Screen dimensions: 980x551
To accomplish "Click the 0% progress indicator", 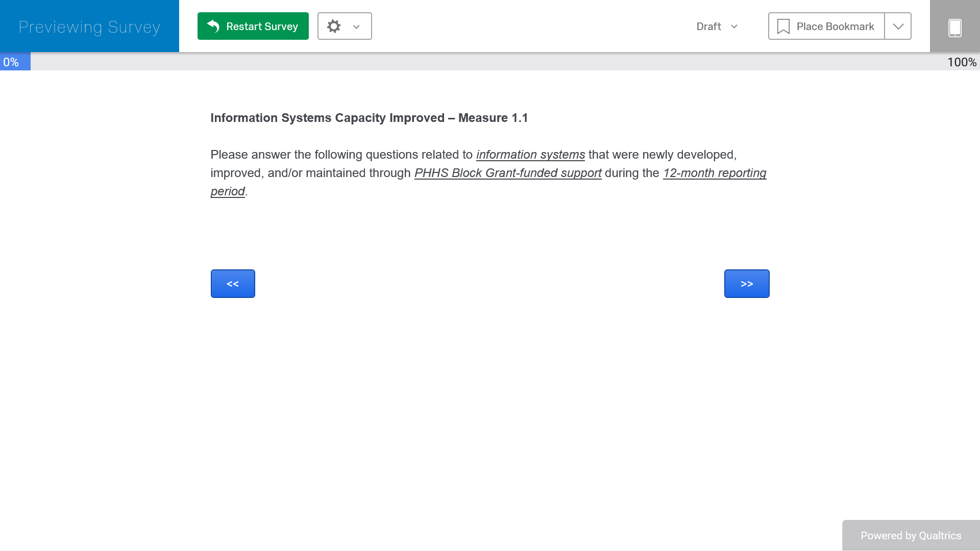I will 11,62.
